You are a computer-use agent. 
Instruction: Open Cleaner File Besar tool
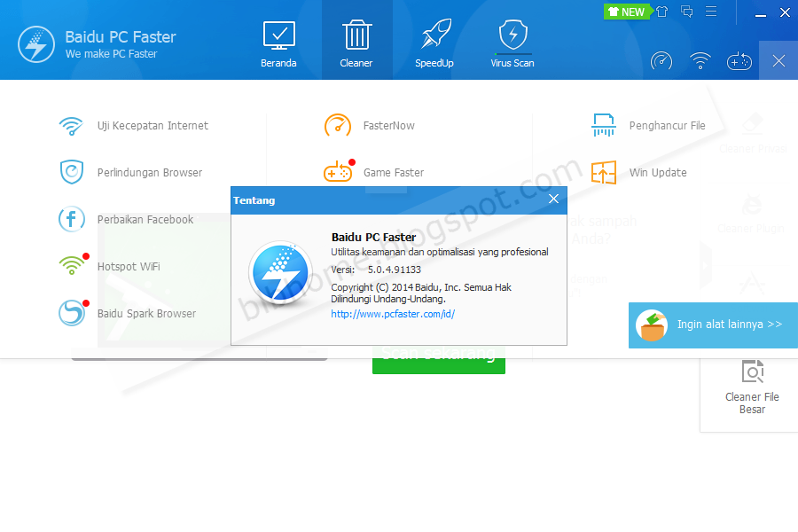click(752, 388)
